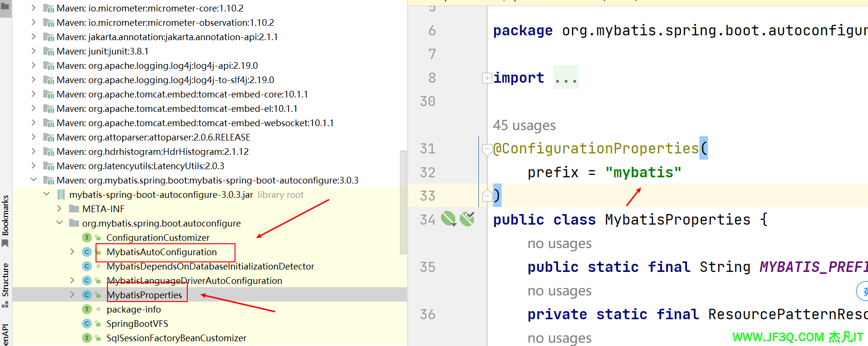Select SqlSessionFactoryBeanCustomizer in the project tree
The image size is (868, 346).
point(176,338)
